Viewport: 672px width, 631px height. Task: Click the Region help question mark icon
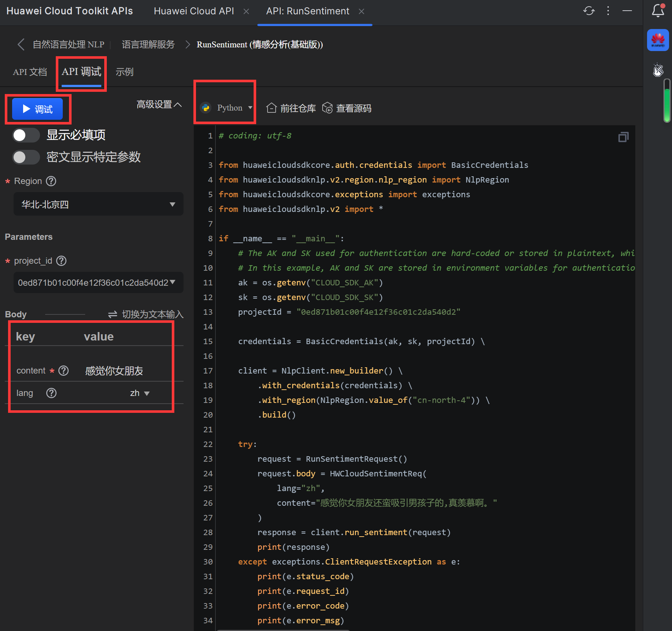pos(51,181)
